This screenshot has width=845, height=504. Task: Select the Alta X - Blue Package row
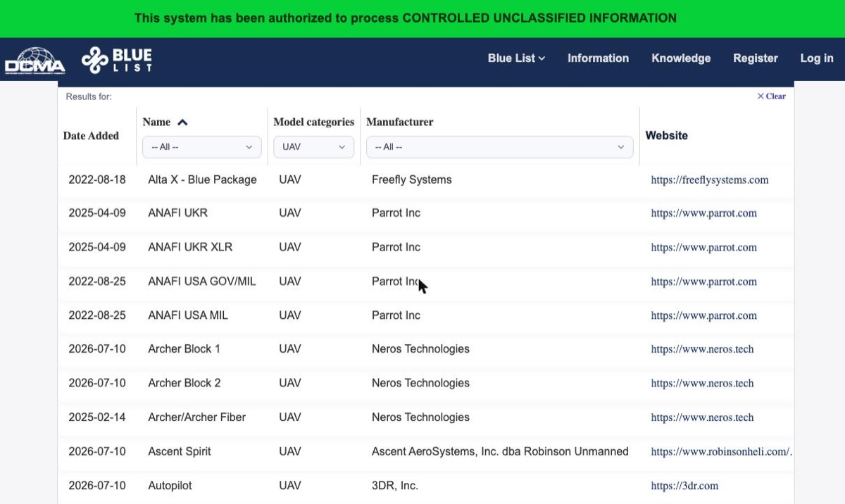pyautogui.click(x=425, y=180)
